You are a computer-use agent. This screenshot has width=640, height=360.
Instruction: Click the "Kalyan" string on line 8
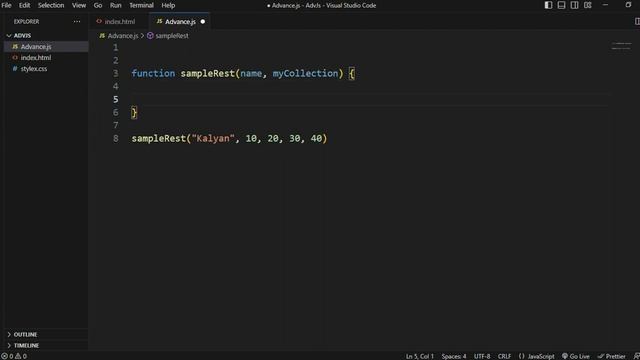pyautogui.click(x=213, y=138)
